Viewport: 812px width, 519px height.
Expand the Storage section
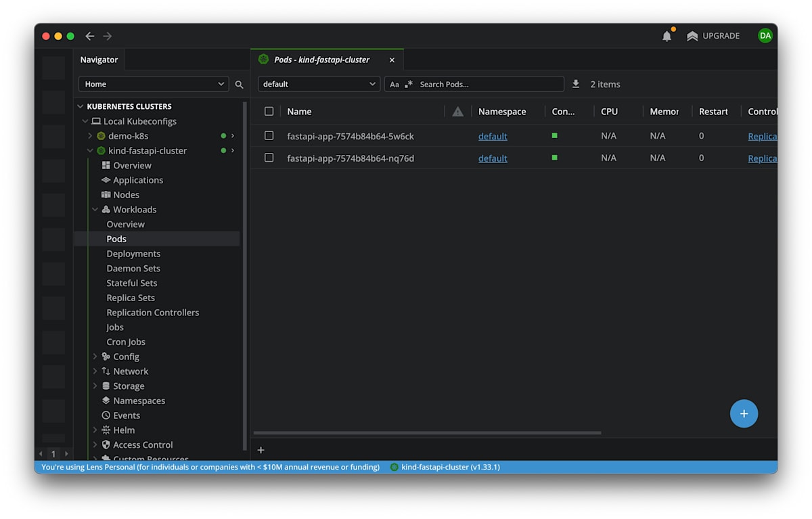pyautogui.click(x=95, y=386)
